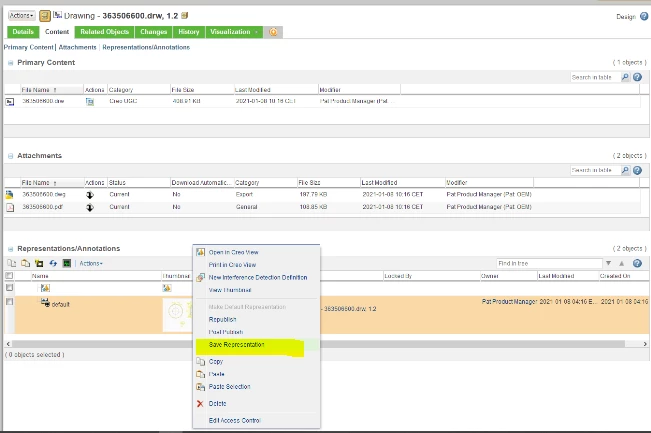Open the 363506600.pdf file icon
The width and height of the screenshot is (651, 433).
[10, 207]
